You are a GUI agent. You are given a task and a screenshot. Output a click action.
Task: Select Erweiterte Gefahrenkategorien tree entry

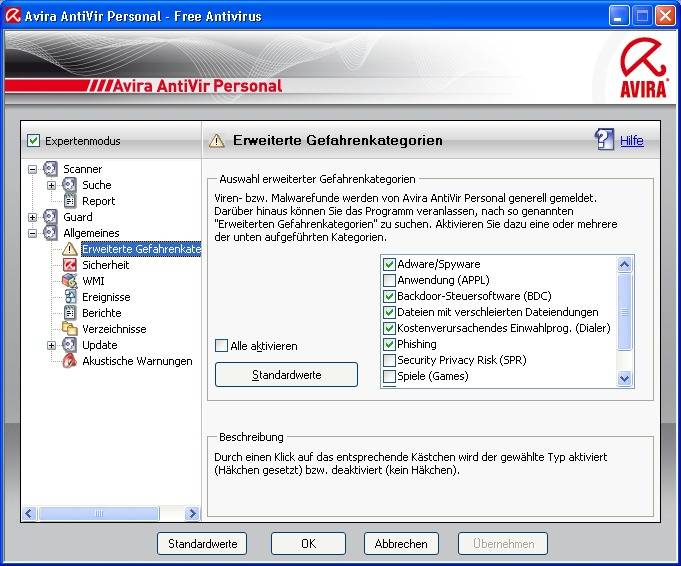[x=141, y=249]
